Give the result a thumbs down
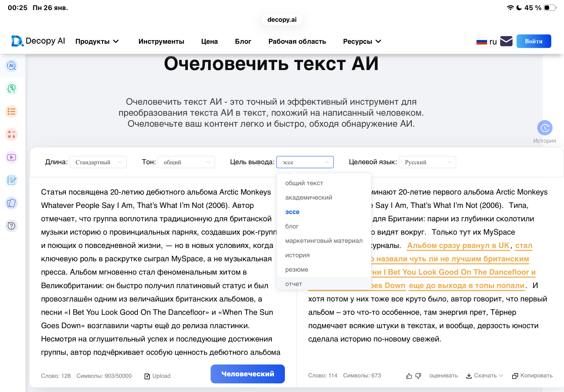 pyautogui.click(x=418, y=376)
